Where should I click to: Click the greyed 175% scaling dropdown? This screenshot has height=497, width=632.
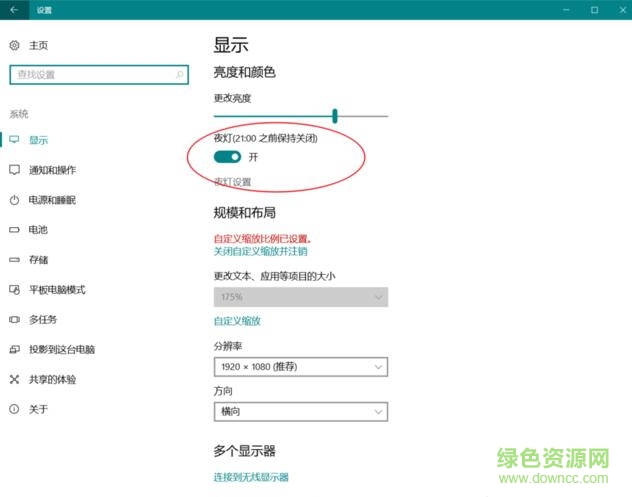pyautogui.click(x=301, y=297)
